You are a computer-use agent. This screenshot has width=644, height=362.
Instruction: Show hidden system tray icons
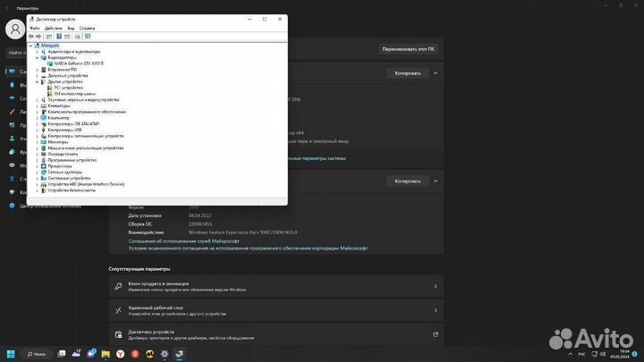point(571,354)
